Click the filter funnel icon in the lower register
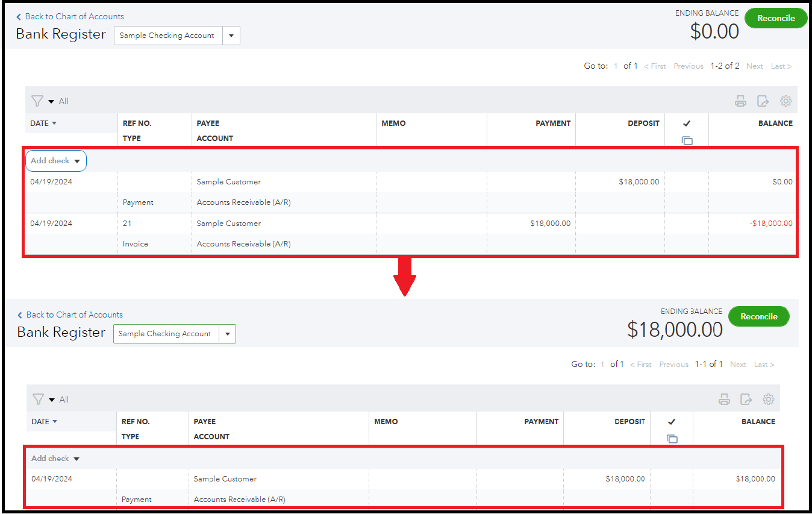The width and height of the screenshot is (812, 514). coord(38,400)
